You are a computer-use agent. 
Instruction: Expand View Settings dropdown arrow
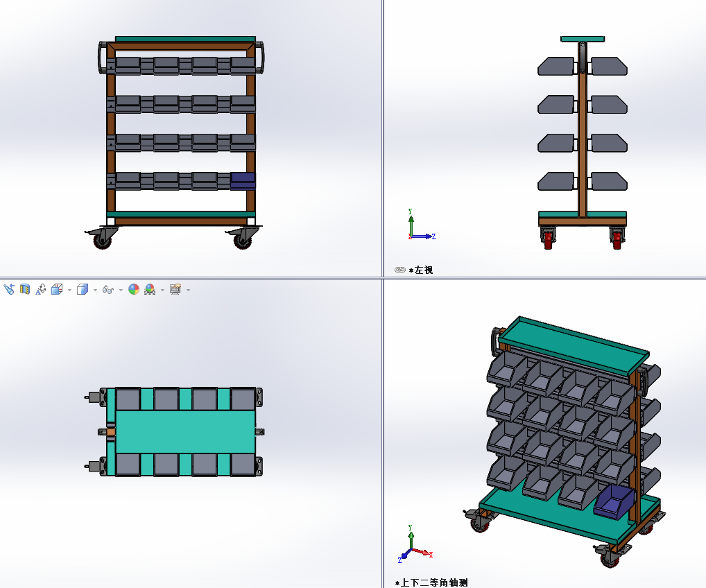(x=188, y=290)
